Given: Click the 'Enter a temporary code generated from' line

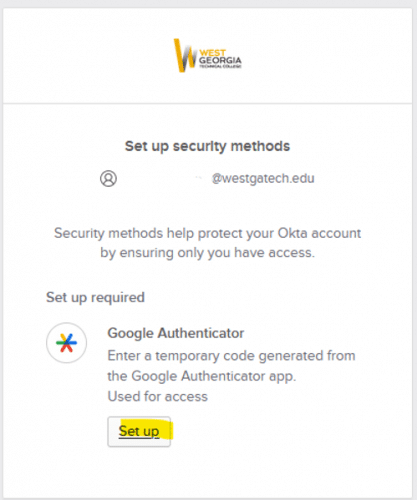Looking at the screenshot, I should pos(231,356).
